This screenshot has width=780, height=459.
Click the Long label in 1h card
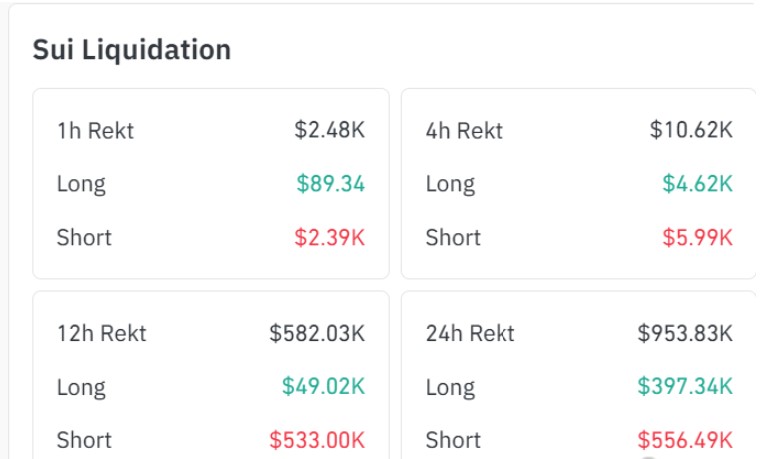pos(81,184)
